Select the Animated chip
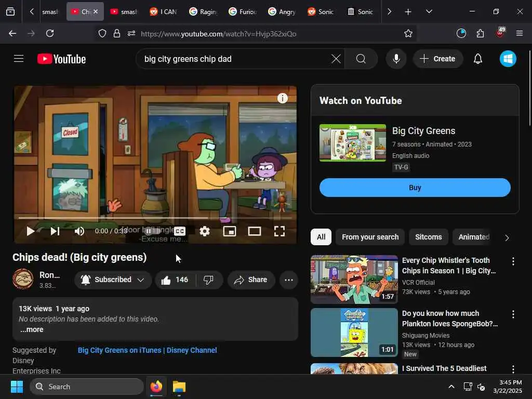Image resolution: width=532 pixels, height=399 pixels. pos(474,237)
